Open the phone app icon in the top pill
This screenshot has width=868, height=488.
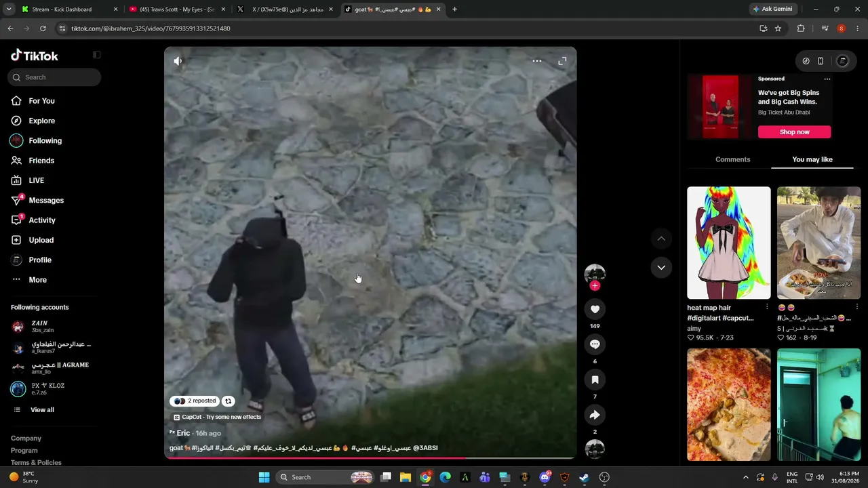pyautogui.click(x=821, y=61)
